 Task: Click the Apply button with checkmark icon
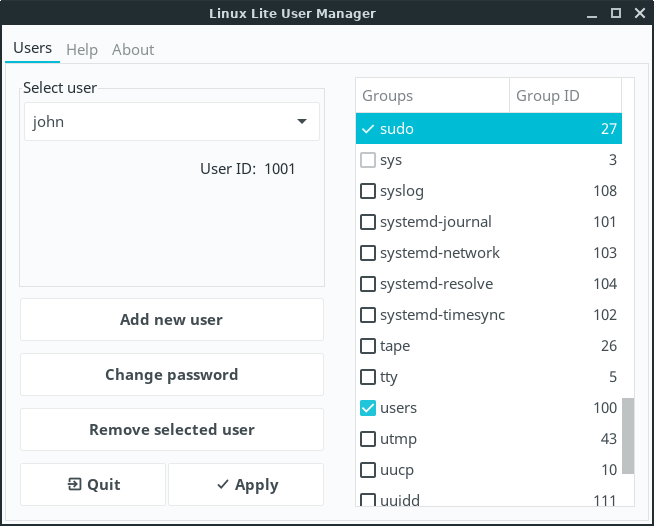[246, 485]
